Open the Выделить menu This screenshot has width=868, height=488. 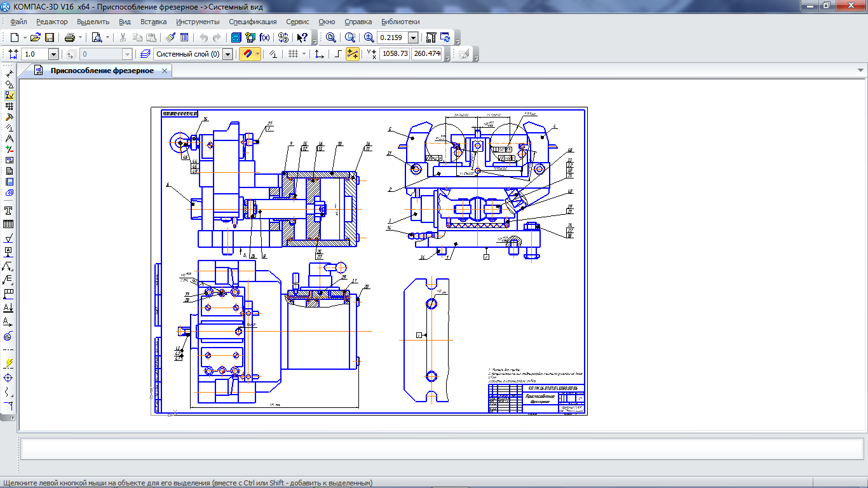pos(93,22)
